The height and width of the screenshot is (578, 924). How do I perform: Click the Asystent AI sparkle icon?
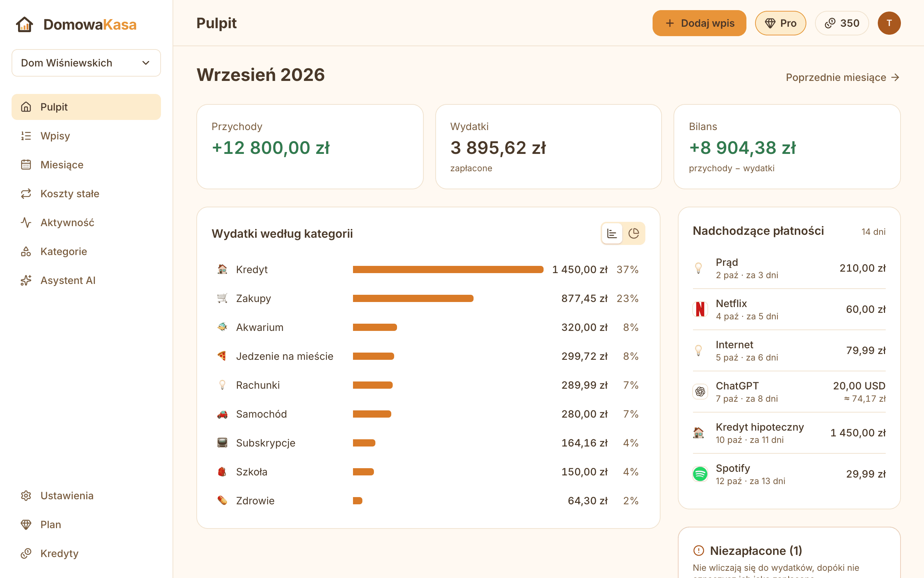(26, 280)
